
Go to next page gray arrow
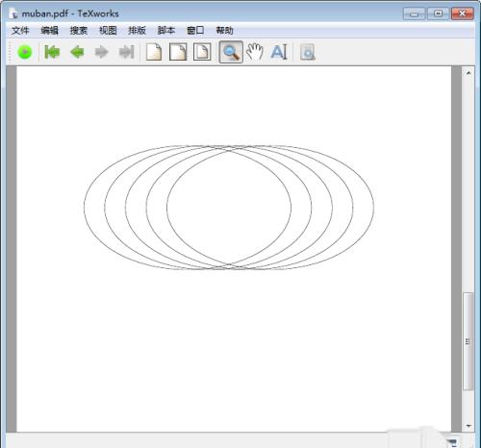[102, 52]
